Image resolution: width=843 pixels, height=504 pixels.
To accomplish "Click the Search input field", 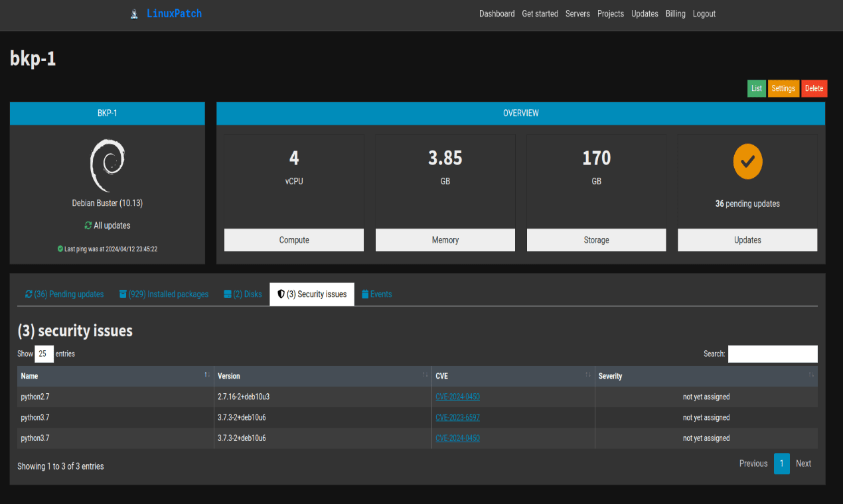I will (773, 354).
